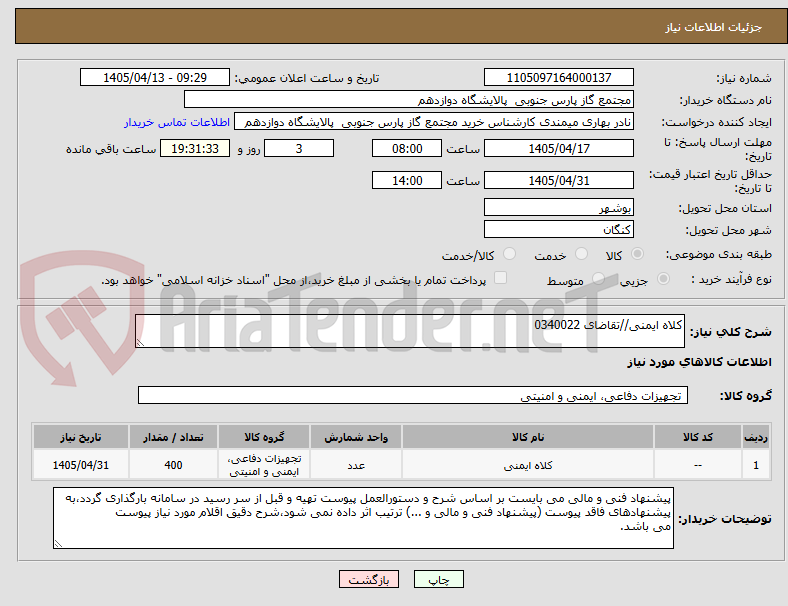Screen dimensions: 788x606
Task: Click the unit cell عدد
Action: click(356, 465)
